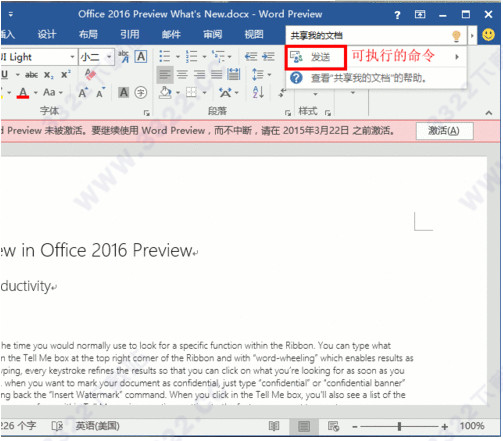Screen dimensions: 503x441
Task: Insert a numbered list
Action: (x=192, y=56)
